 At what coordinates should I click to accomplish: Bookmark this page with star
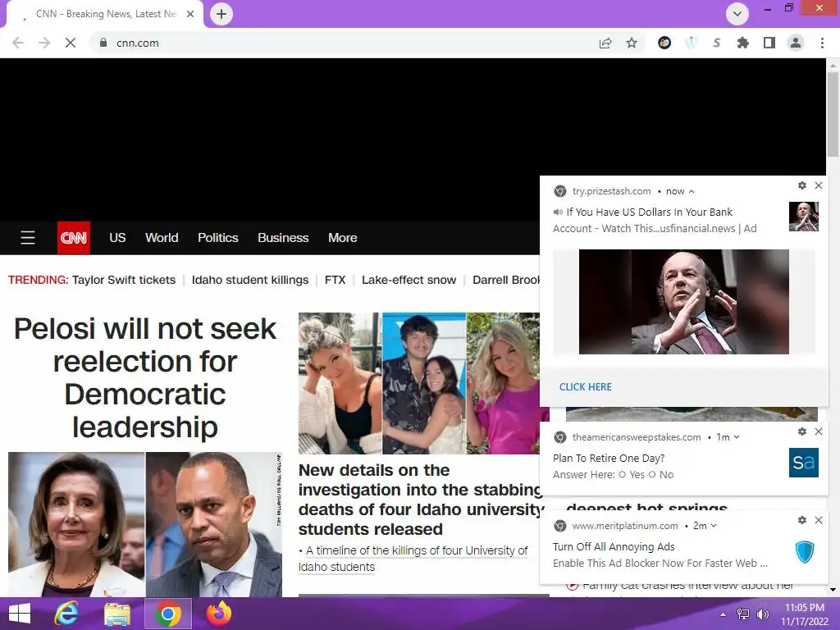(x=632, y=43)
